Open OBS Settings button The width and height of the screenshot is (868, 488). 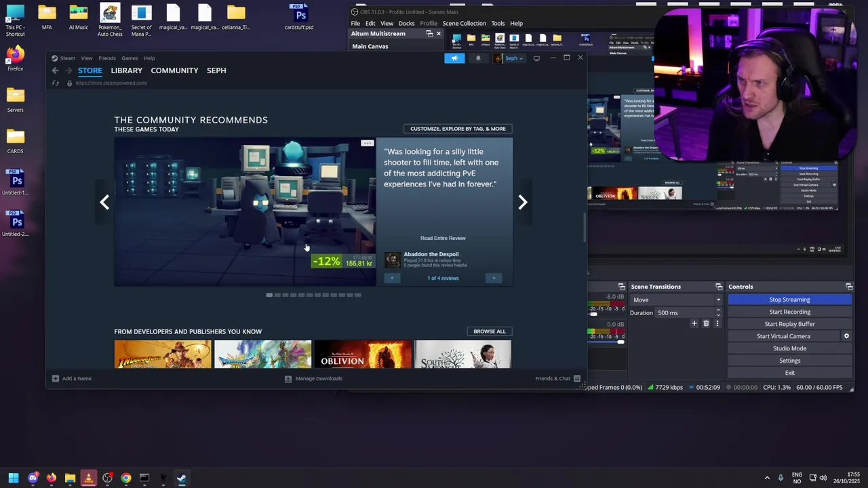[789, 361]
